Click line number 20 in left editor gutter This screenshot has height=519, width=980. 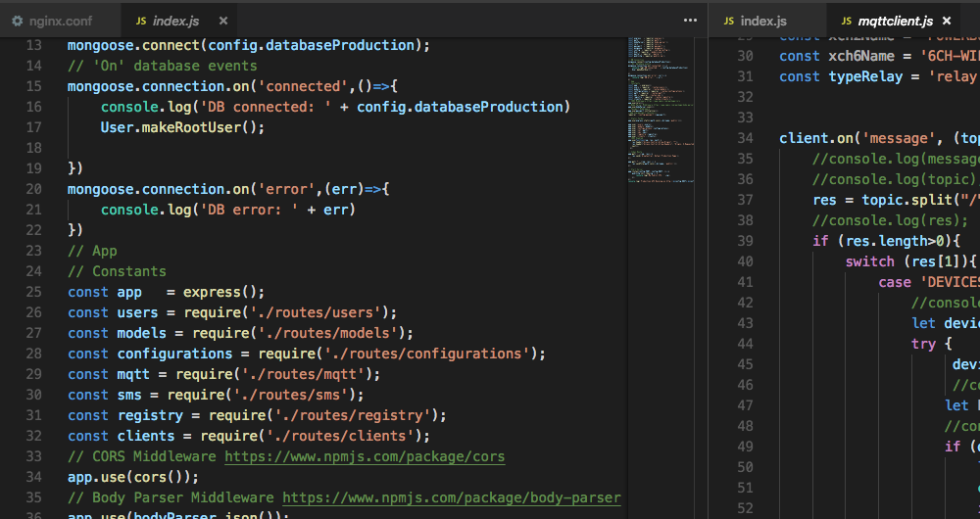[33, 189]
